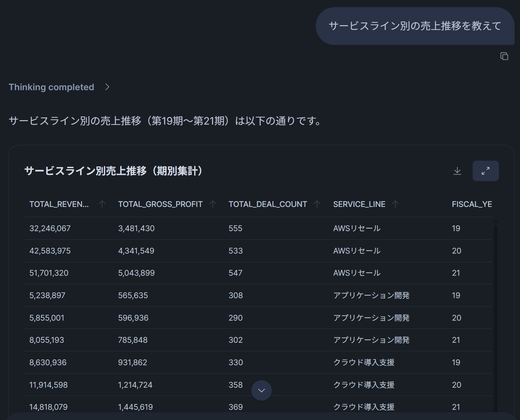
Task: Sort by SERVICE_LINE column arrow
Action: click(x=395, y=204)
